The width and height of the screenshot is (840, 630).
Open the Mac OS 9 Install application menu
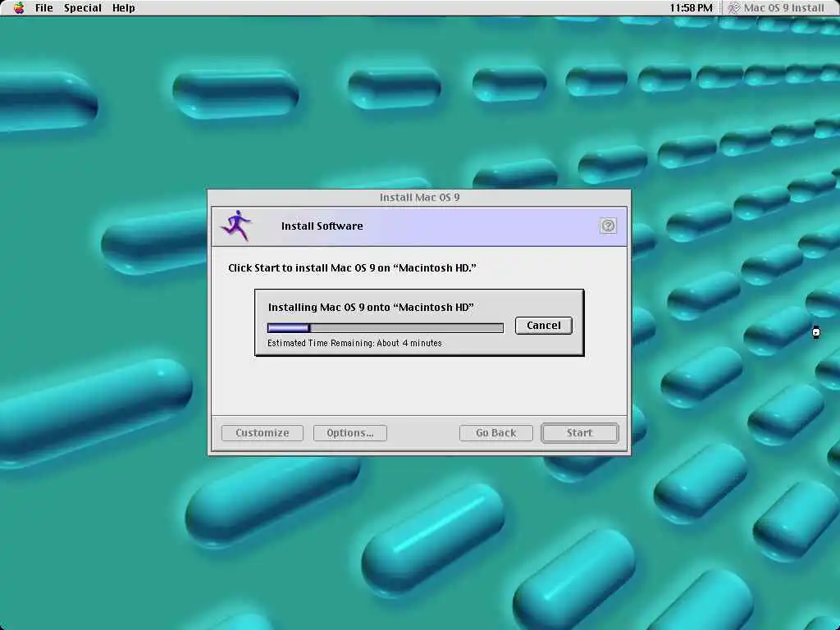pyautogui.click(x=776, y=8)
